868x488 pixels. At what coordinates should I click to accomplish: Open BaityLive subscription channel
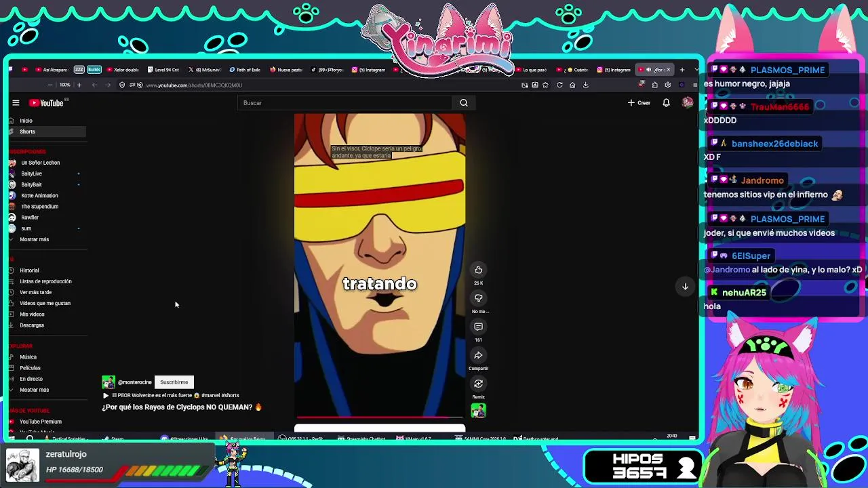click(31, 174)
